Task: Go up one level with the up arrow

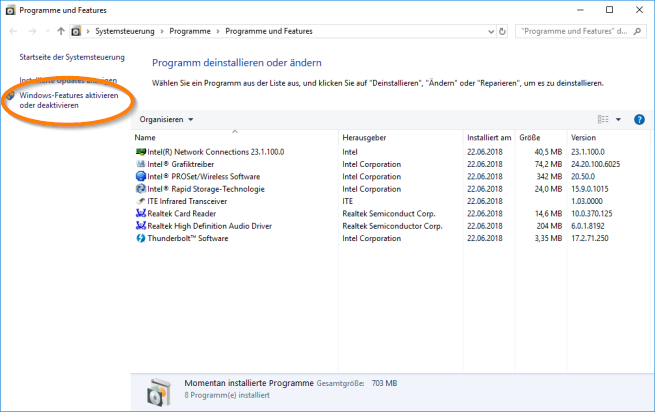Action: pos(61,31)
